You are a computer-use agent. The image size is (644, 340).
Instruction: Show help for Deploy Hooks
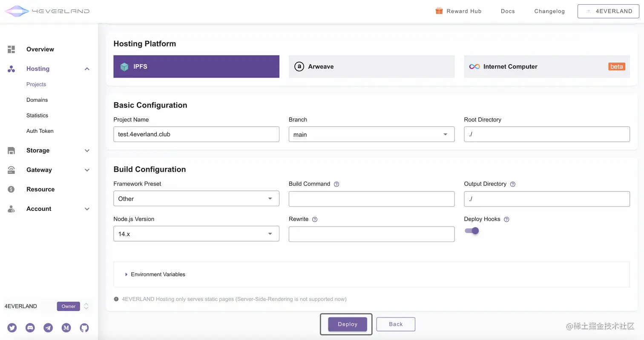pyautogui.click(x=506, y=219)
